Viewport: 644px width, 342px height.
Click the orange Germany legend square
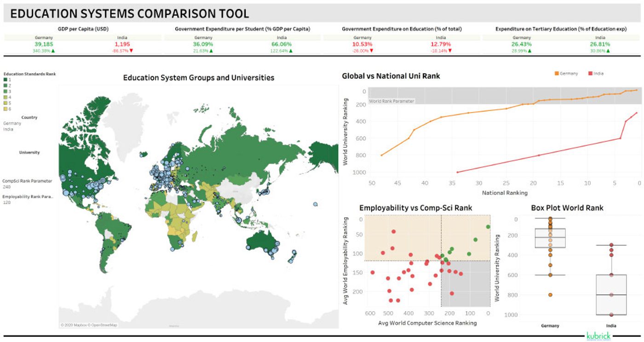556,74
